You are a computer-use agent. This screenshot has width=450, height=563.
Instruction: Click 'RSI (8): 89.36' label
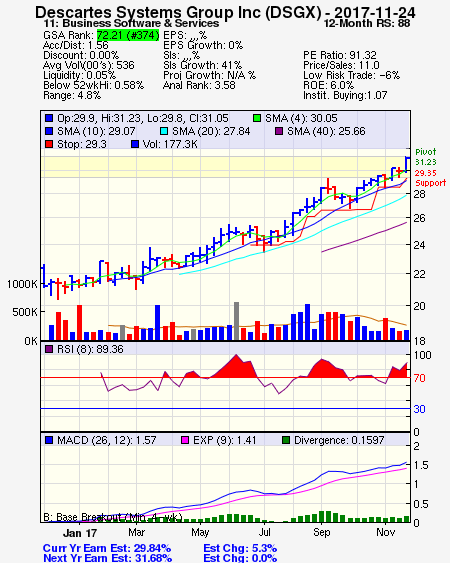(x=90, y=349)
